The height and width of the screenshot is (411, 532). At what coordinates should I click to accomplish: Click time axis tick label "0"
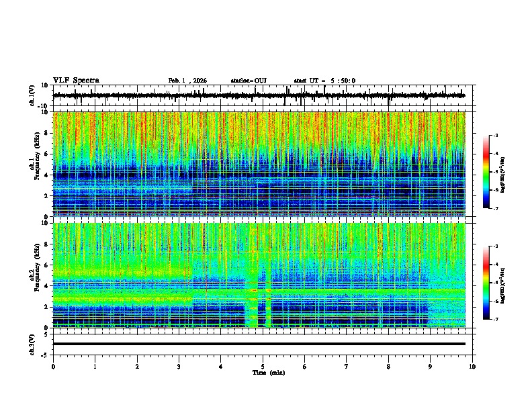tap(53, 367)
